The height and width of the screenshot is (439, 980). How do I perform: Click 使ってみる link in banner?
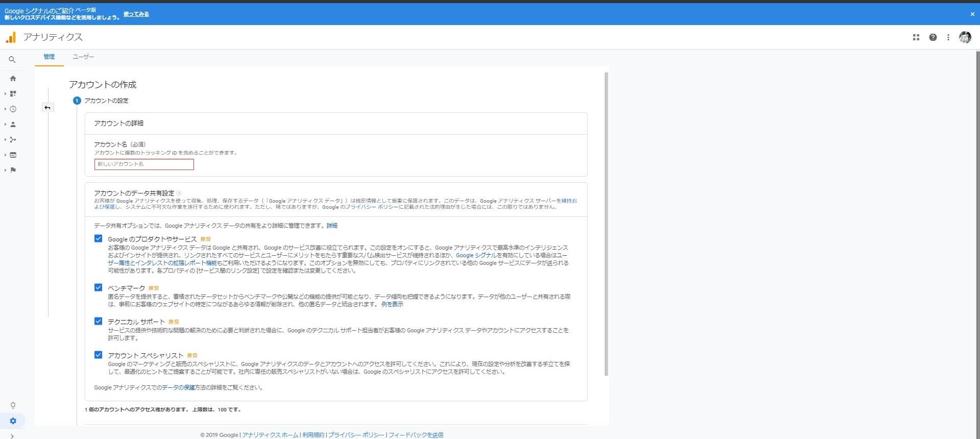[136, 14]
